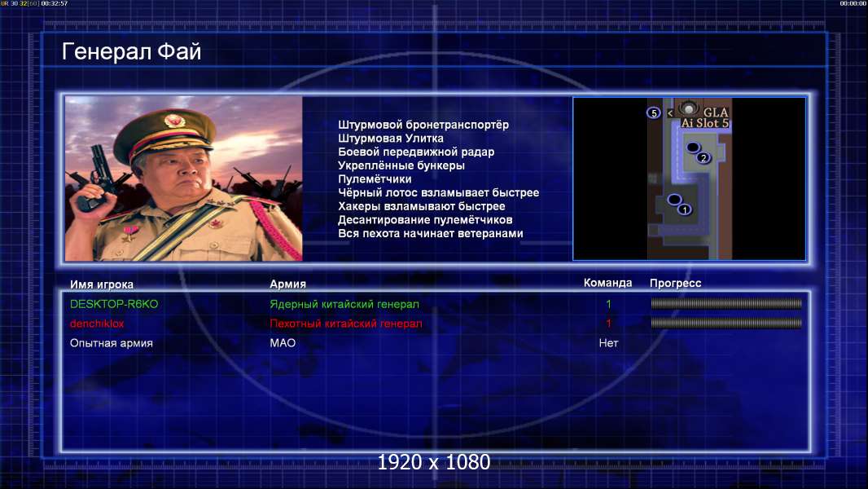Click the blank marker above position 1
Viewport: 868px width, 489px height.
point(674,200)
